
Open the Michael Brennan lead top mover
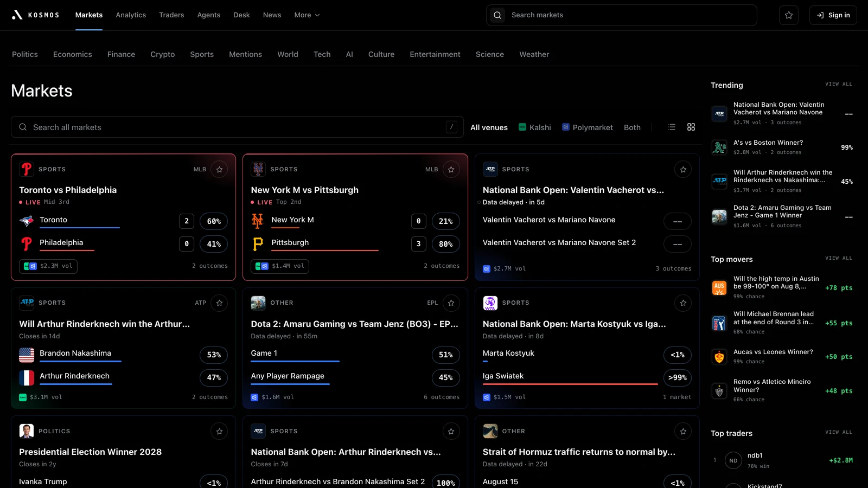point(782,323)
